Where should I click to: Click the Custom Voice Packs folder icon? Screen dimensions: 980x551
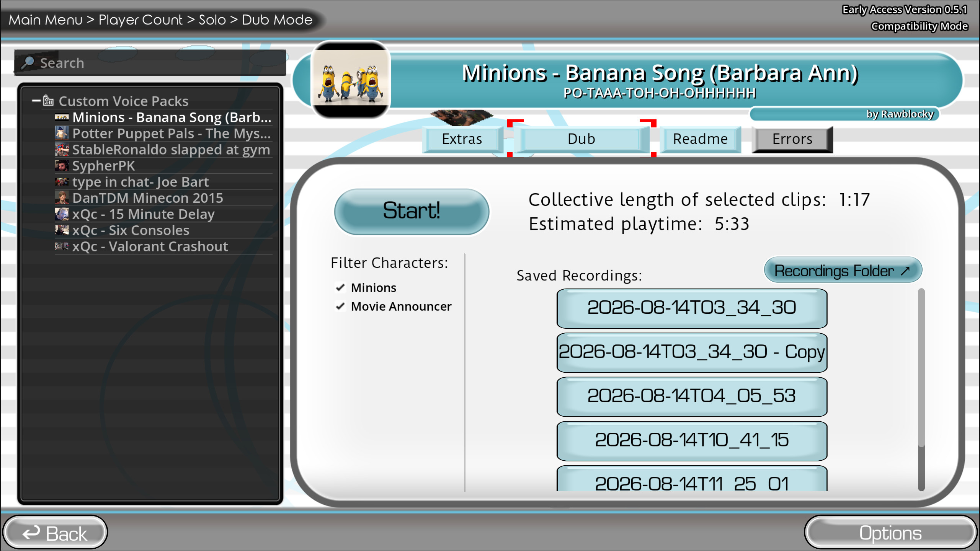coord(48,101)
